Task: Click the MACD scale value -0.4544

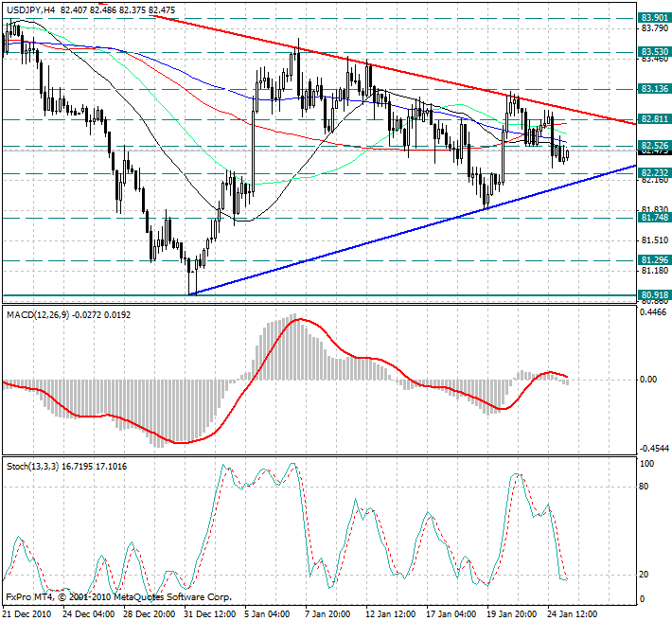Action: pyautogui.click(x=654, y=449)
